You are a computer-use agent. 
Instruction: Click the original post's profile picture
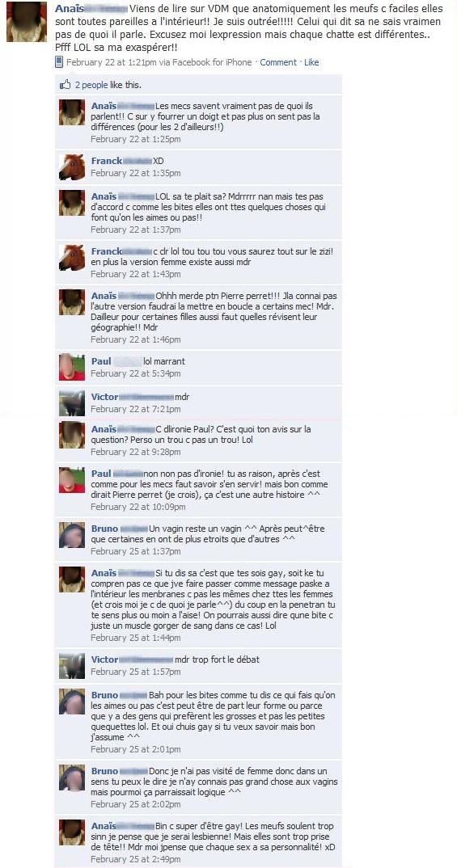click(x=27, y=22)
